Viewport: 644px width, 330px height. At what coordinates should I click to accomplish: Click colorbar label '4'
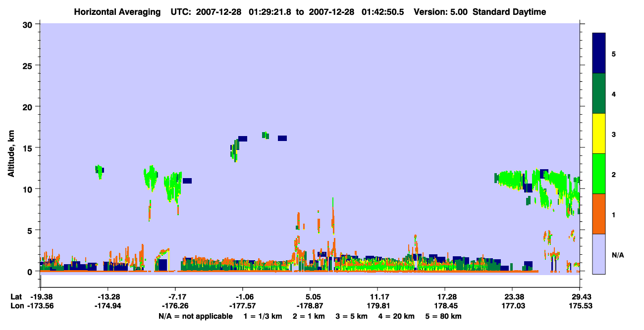click(614, 94)
